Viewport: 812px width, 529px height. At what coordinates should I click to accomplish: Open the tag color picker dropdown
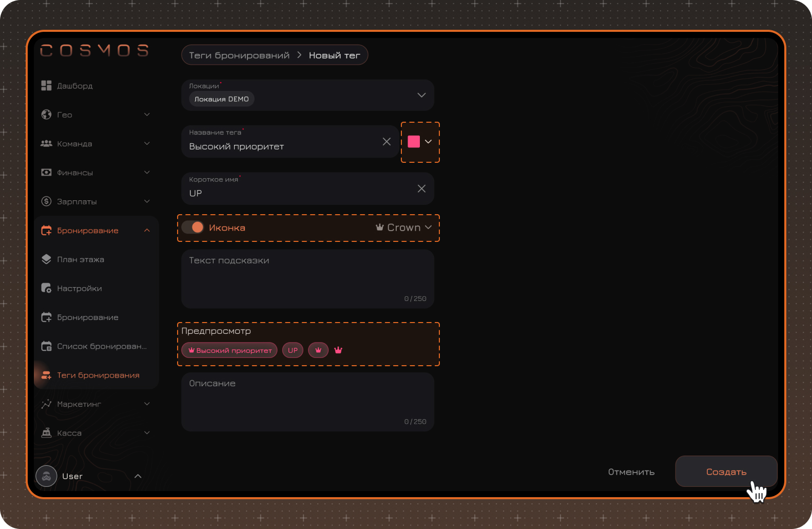click(428, 142)
